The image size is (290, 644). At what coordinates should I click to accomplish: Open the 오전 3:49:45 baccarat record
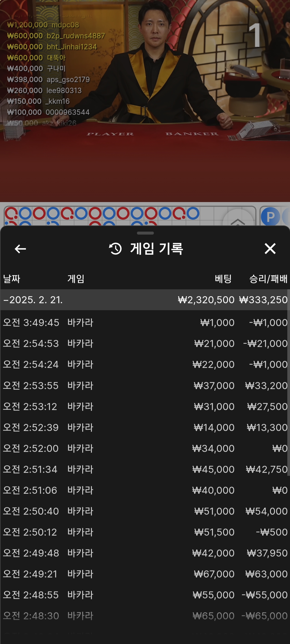point(145,323)
